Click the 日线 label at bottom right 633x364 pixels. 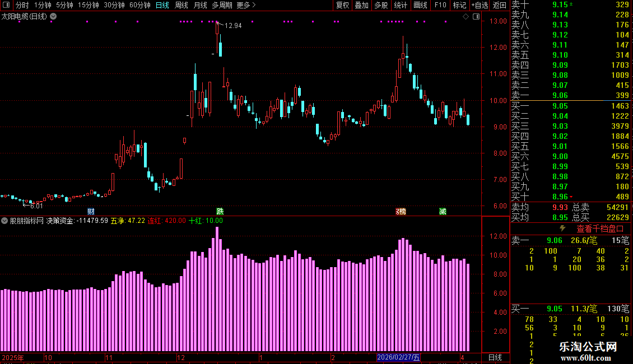(495, 357)
